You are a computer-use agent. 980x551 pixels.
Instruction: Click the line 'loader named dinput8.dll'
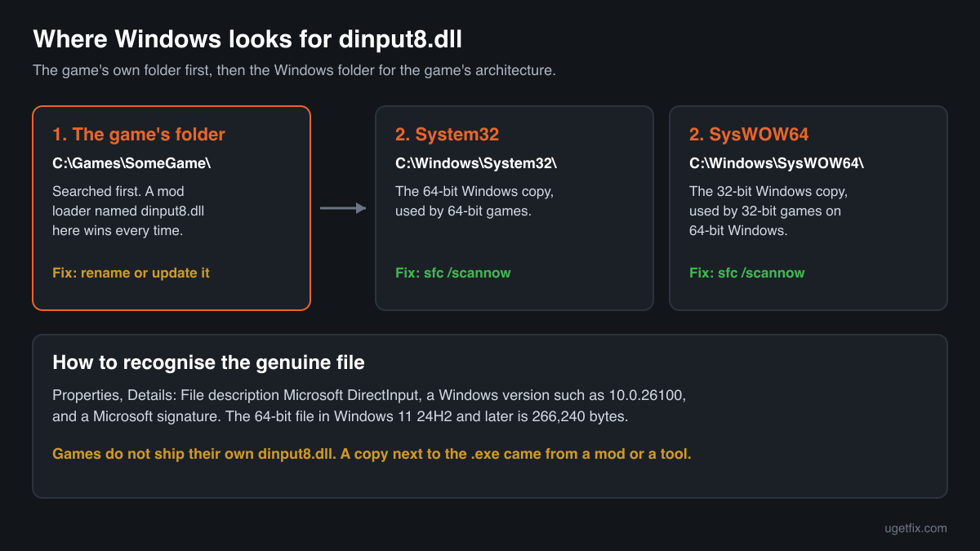click(x=128, y=211)
